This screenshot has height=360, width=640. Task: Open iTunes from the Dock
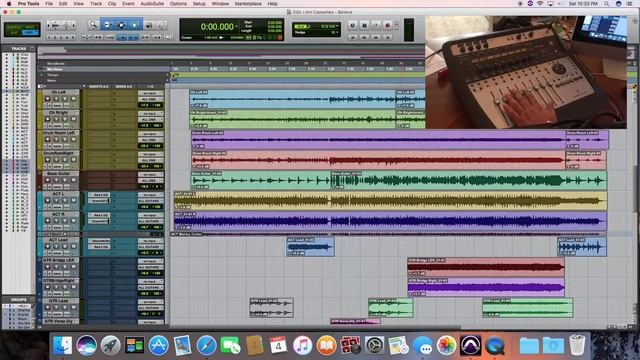pos(302,345)
